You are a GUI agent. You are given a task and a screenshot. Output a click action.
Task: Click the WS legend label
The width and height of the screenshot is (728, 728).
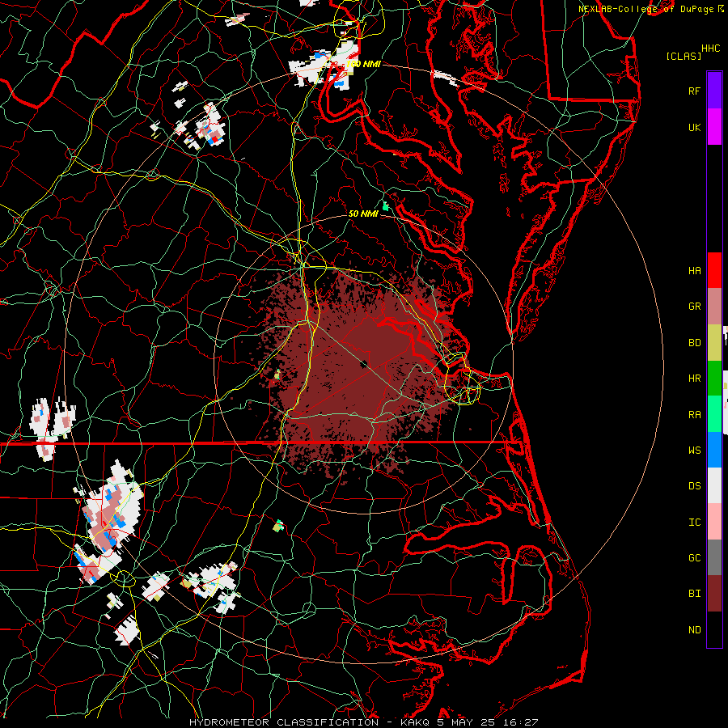tap(694, 451)
